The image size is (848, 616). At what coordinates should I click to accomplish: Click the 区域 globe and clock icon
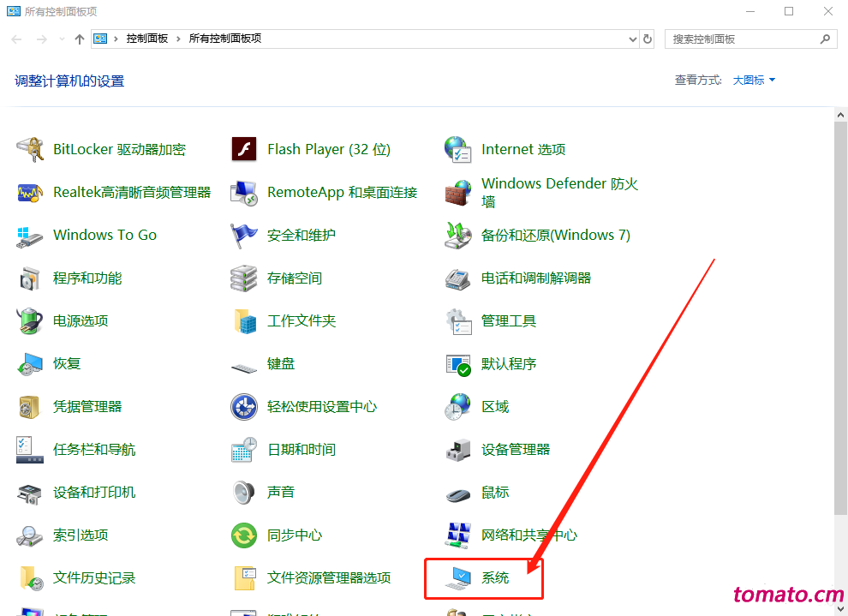[x=458, y=407]
